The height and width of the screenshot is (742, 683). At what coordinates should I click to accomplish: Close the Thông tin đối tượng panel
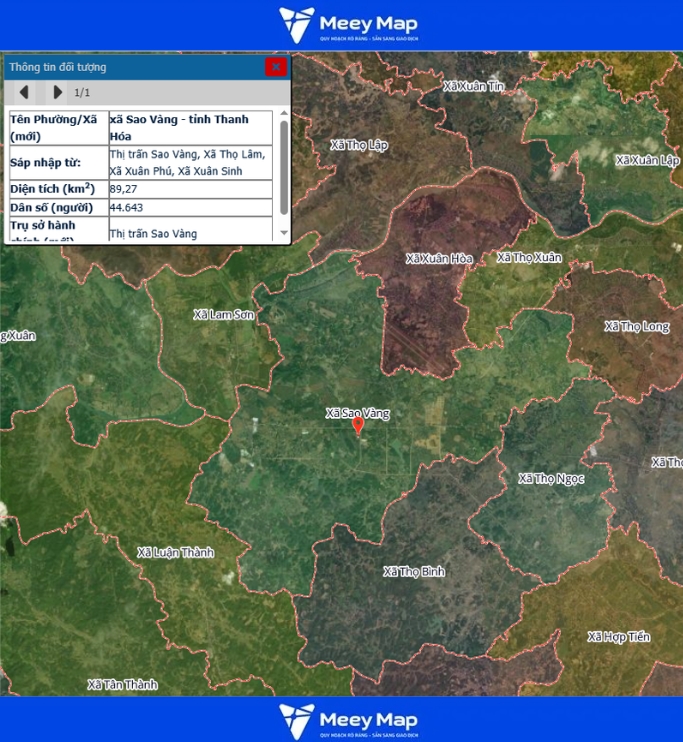click(275, 67)
